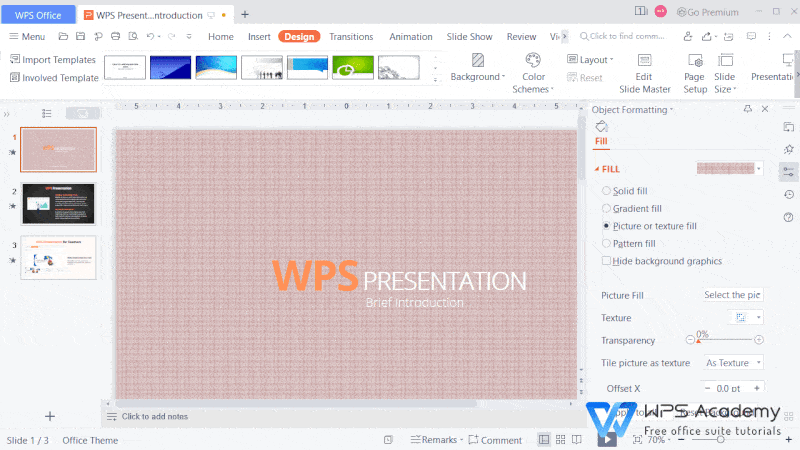
Task: Click Go Premium button
Action: (x=708, y=12)
